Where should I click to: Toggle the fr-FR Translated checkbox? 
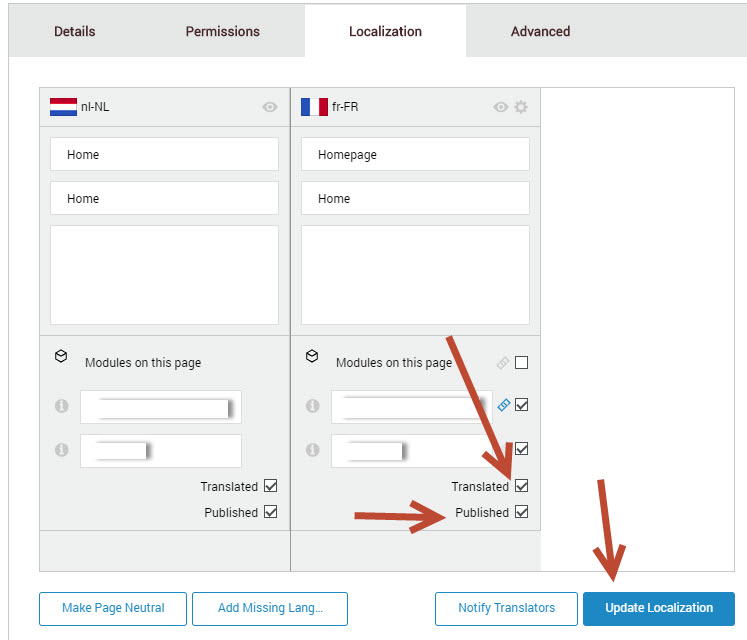coord(522,486)
